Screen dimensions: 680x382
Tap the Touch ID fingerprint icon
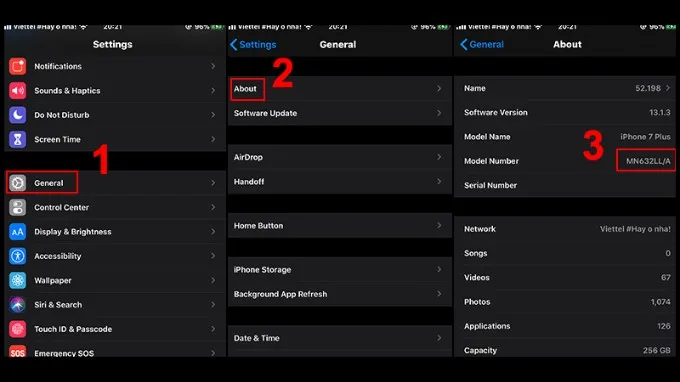17,329
